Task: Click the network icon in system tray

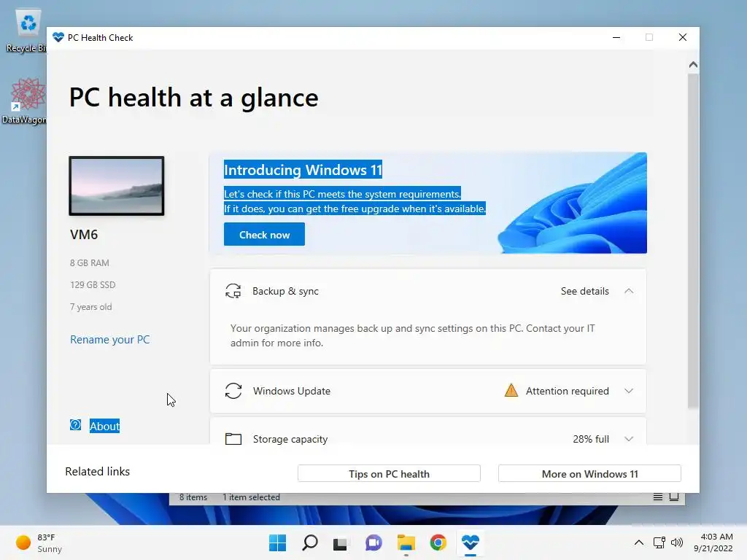Action: coord(659,542)
